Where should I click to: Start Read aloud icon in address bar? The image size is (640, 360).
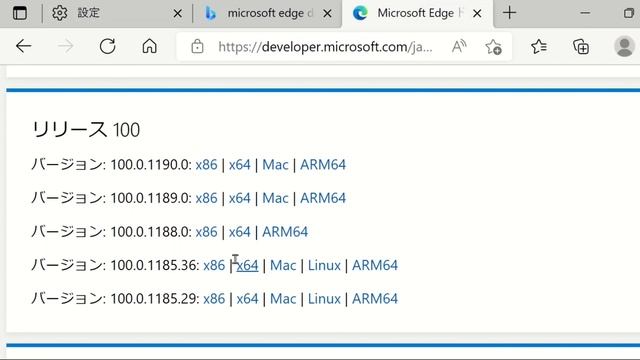(x=459, y=47)
